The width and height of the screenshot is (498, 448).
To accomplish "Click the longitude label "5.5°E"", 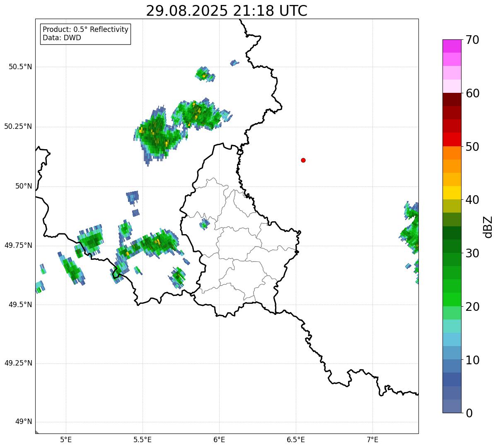I will [143, 439].
